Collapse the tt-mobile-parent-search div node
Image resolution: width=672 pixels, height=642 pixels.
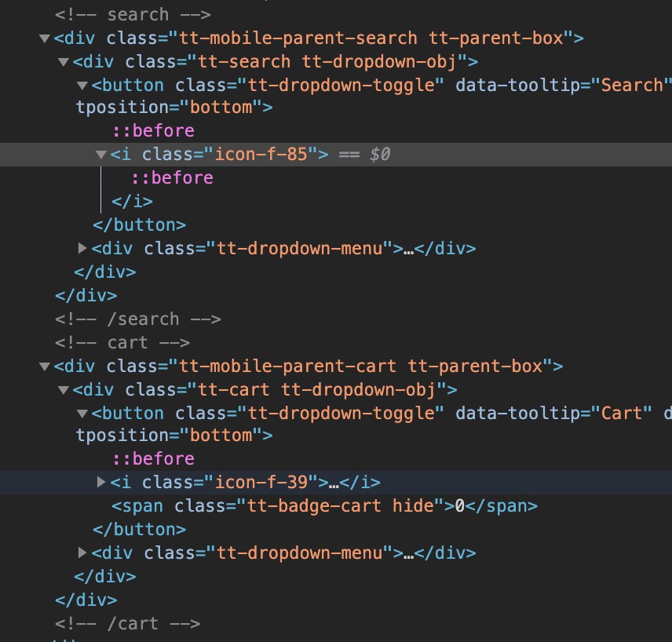coord(44,38)
